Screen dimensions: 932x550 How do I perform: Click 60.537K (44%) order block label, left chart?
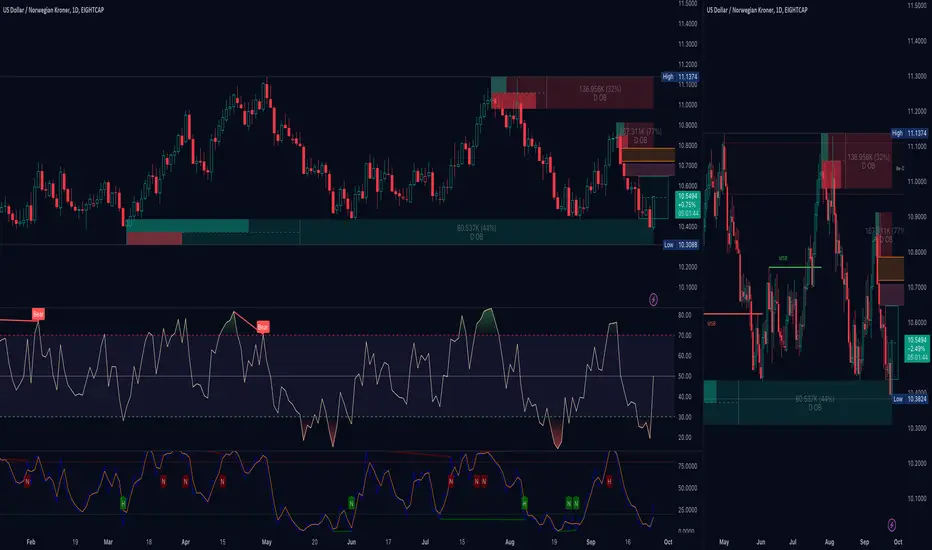[x=476, y=228]
